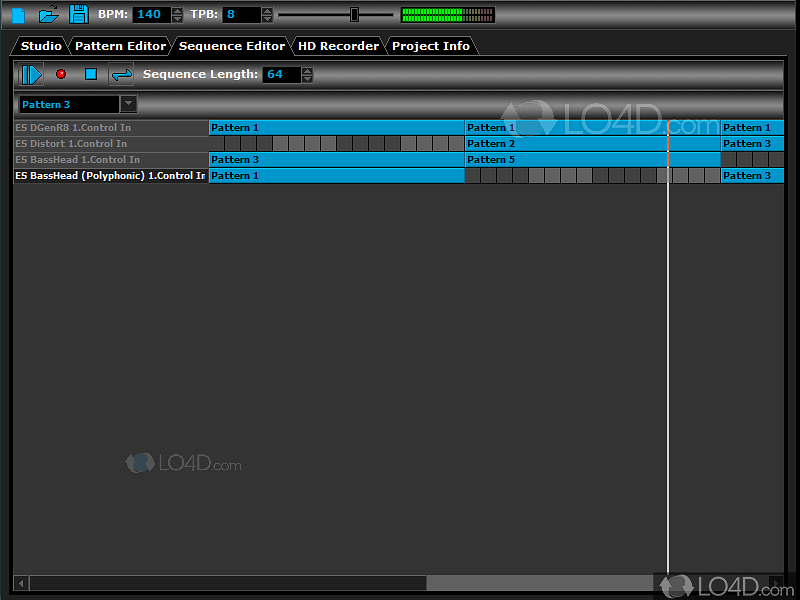The width and height of the screenshot is (800, 600).
Task: Stop playback using the stop icon
Action: (x=89, y=74)
